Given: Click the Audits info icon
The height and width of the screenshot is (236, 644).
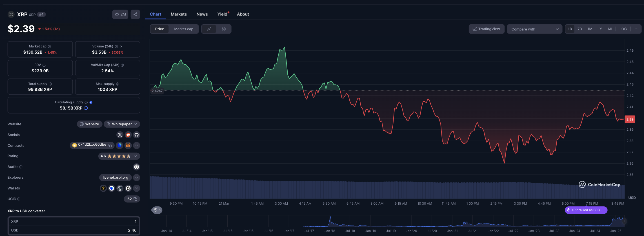Looking at the screenshot, I should coord(21,167).
